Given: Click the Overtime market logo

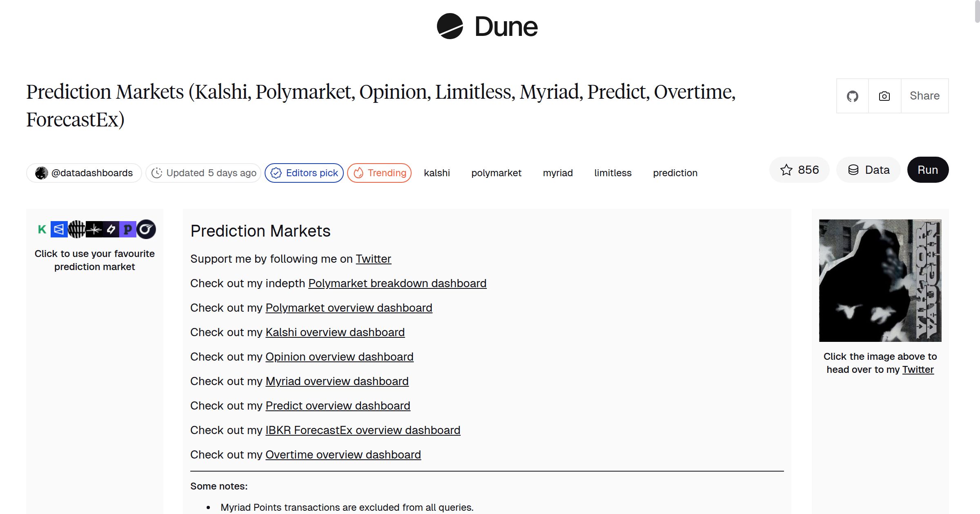Looking at the screenshot, I should coord(146,229).
